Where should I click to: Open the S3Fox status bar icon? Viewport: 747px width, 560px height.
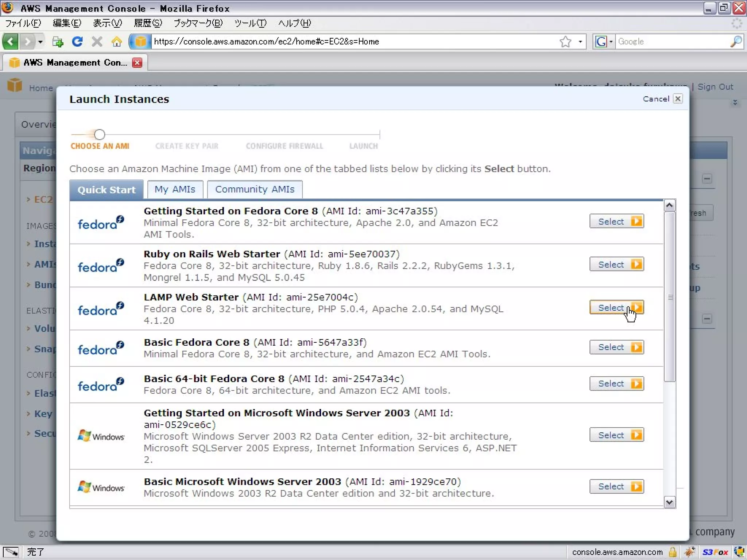[715, 552]
